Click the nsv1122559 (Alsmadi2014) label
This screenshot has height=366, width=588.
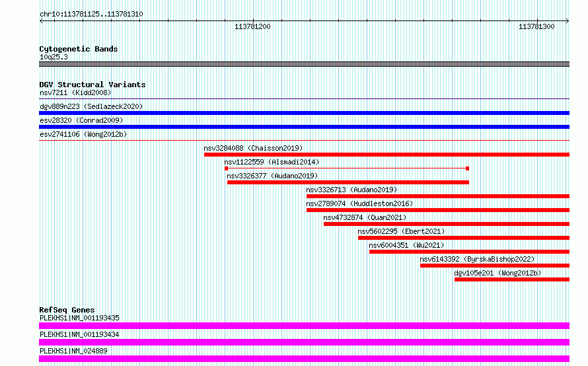click(272, 162)
